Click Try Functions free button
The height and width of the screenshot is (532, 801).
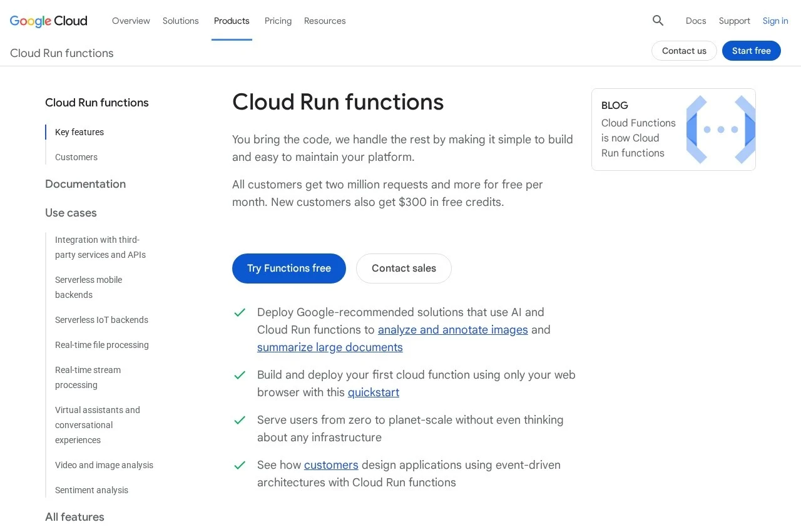tap(289, 269)
